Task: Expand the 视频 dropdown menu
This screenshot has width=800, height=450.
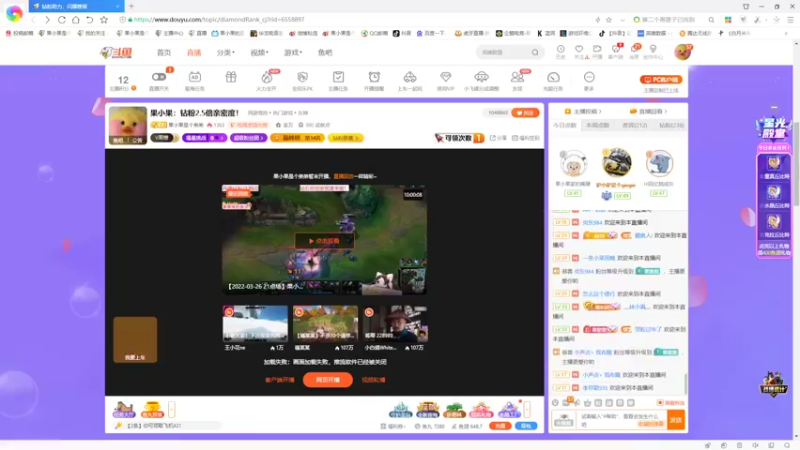Action: 259,53
